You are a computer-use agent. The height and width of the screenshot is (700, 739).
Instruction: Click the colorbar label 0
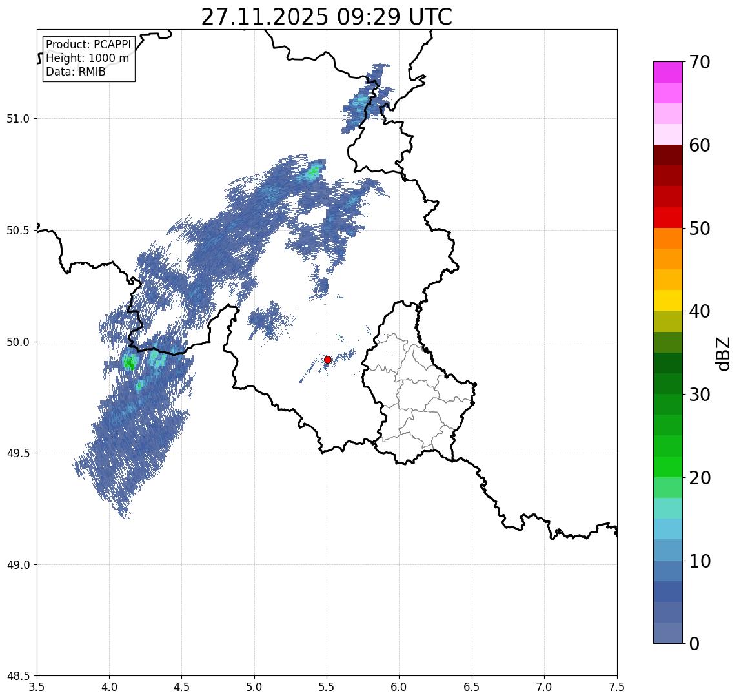coord(694,643)
